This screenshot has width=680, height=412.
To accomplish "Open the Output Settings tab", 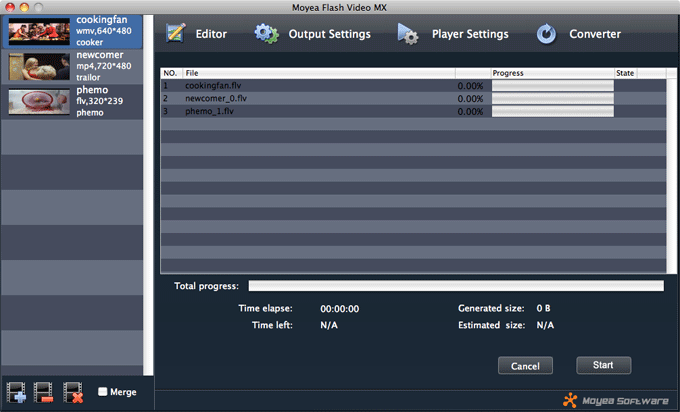I will click(x=329, y=34).
